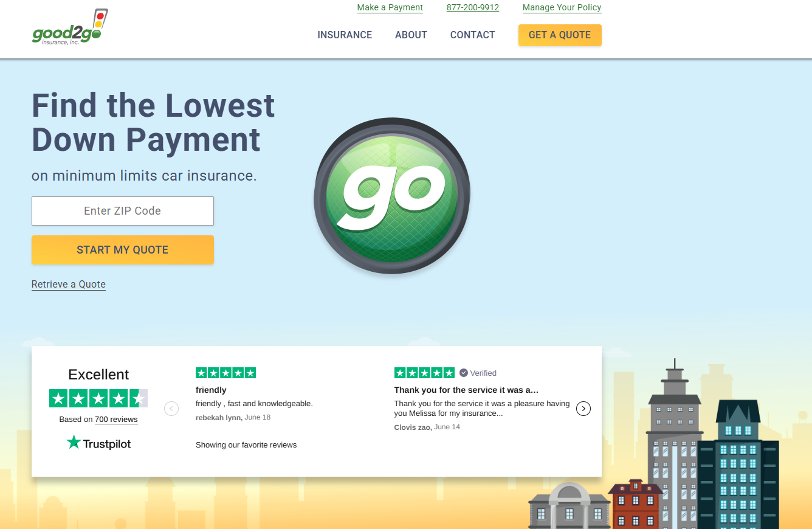The height and width of the screenshot is (529, 812).
Task: Click the big green go button graphic
Action: 392,196
